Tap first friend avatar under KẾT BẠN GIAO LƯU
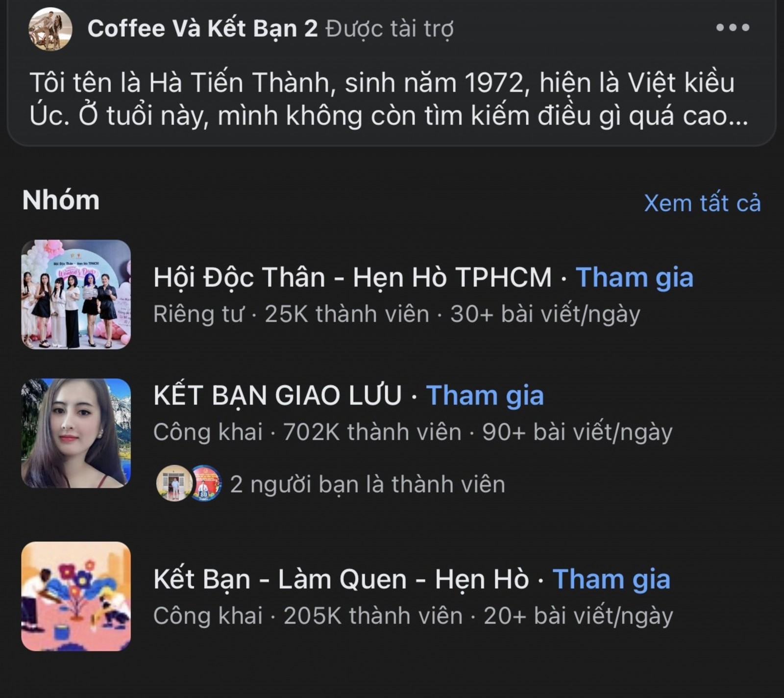 coord(173,483)
